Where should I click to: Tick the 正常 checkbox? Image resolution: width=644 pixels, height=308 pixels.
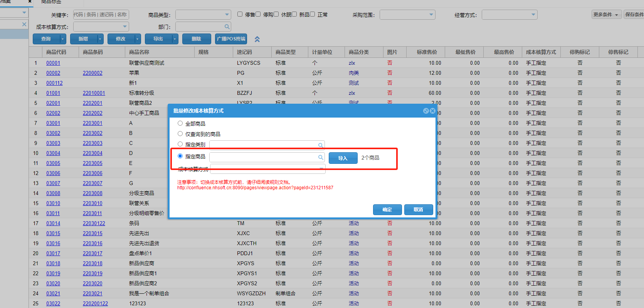coord(312,14)
